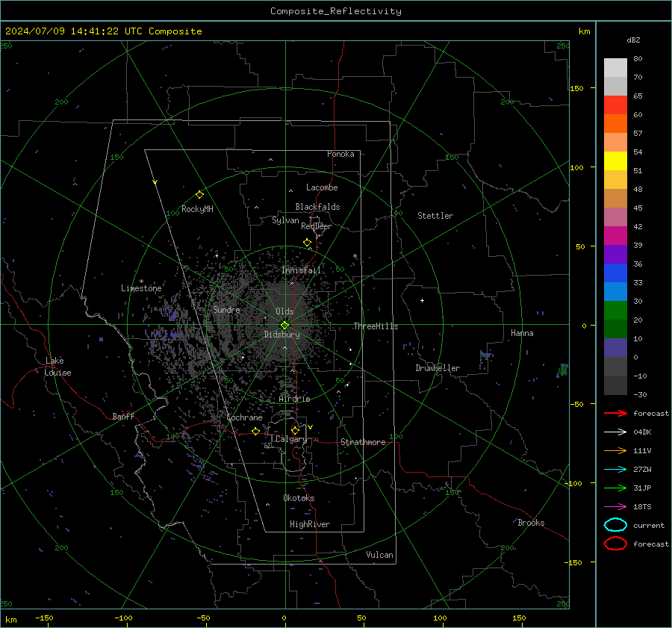Click the Sylvan label
Image resolution: width=672 pixels, height=628 pixels.
coord(285,220)
